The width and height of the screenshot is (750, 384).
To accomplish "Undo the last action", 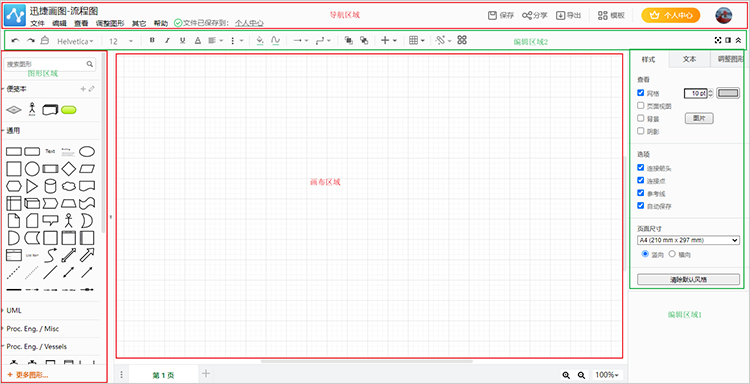I will (x=15, y=41).
